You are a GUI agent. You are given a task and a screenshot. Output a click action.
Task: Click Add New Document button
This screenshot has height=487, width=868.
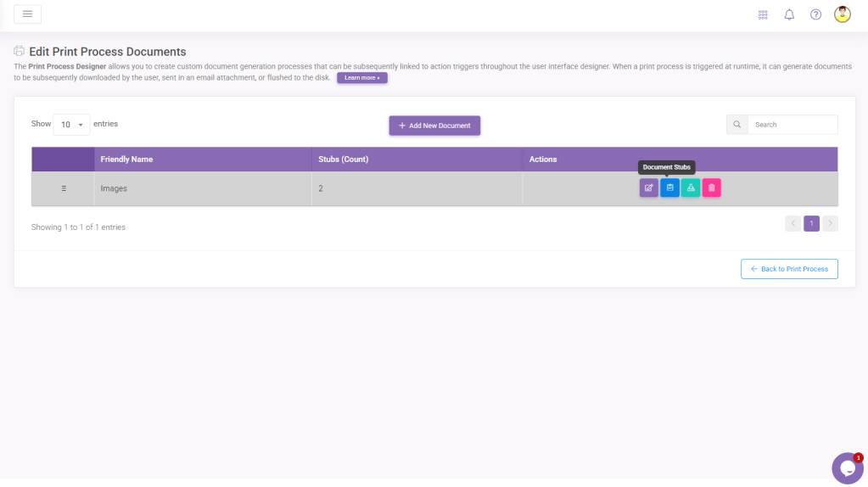click(x=434, y=126)
